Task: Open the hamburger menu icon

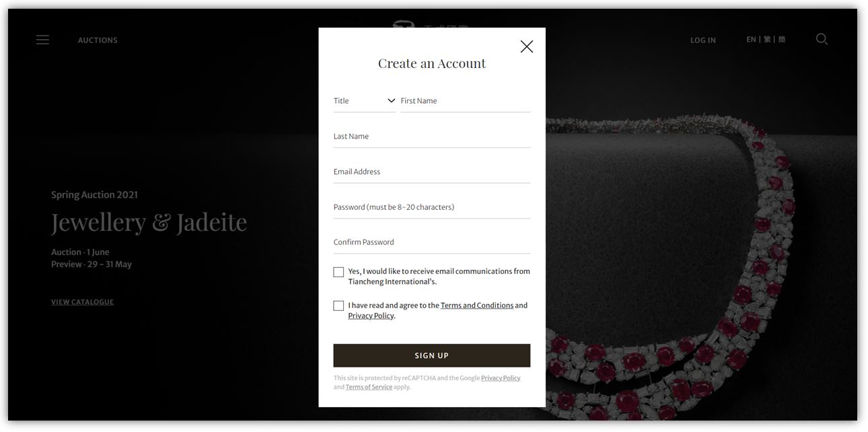Action: [42, 40]
